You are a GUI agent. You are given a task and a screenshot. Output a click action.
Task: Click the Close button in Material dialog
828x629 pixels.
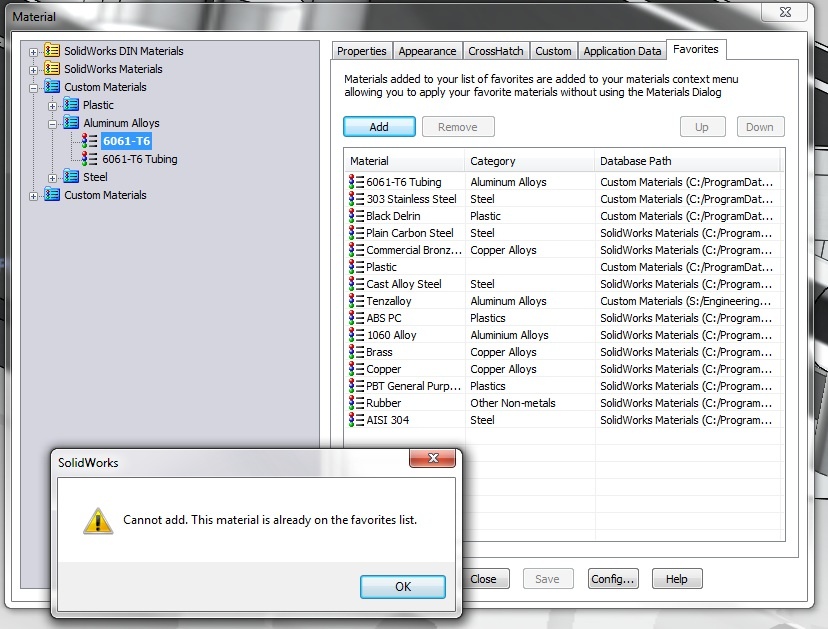[484, 579]
